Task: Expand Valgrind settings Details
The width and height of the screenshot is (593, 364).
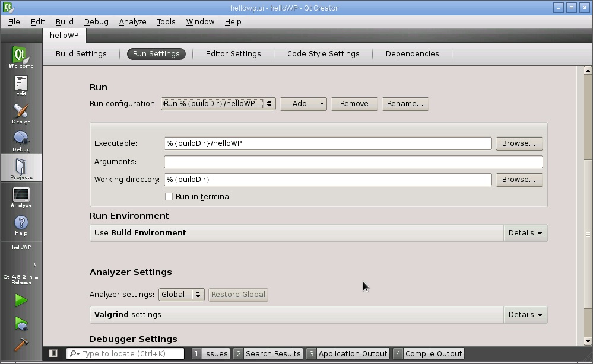Action: [x=525, y=315]
